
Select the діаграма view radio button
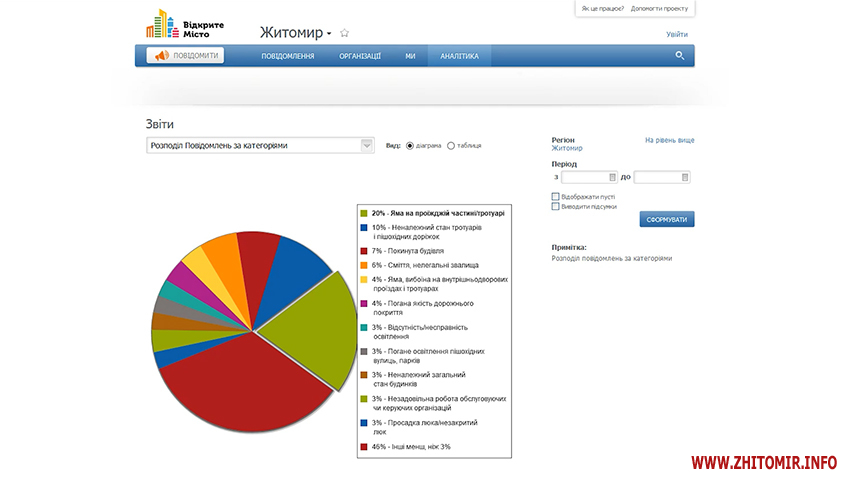(410, 146)
